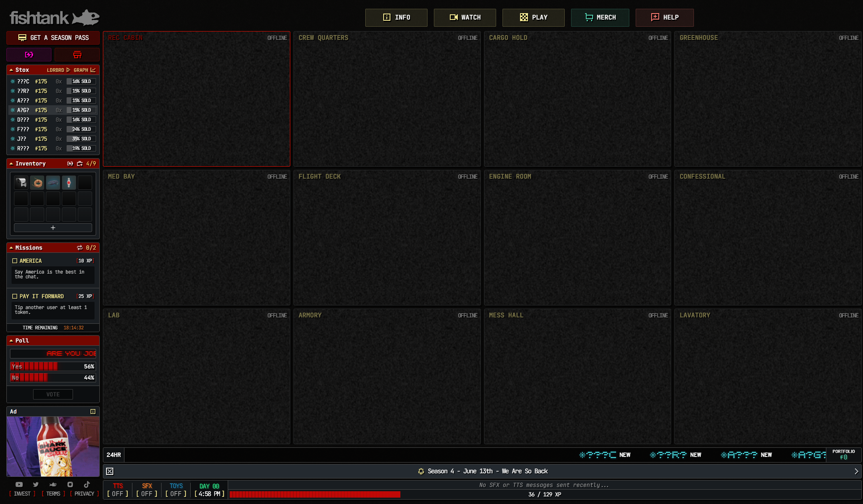Open the Stox GRAPH view
Image resolution: width=863 pixels, height=504 pixels.
pos(85,70)
